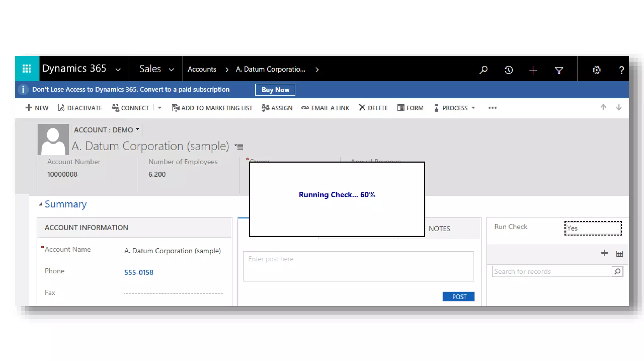This screenshot has width=644, height=362.
Task: Click the help question mark icon
Action: (621, 70)
